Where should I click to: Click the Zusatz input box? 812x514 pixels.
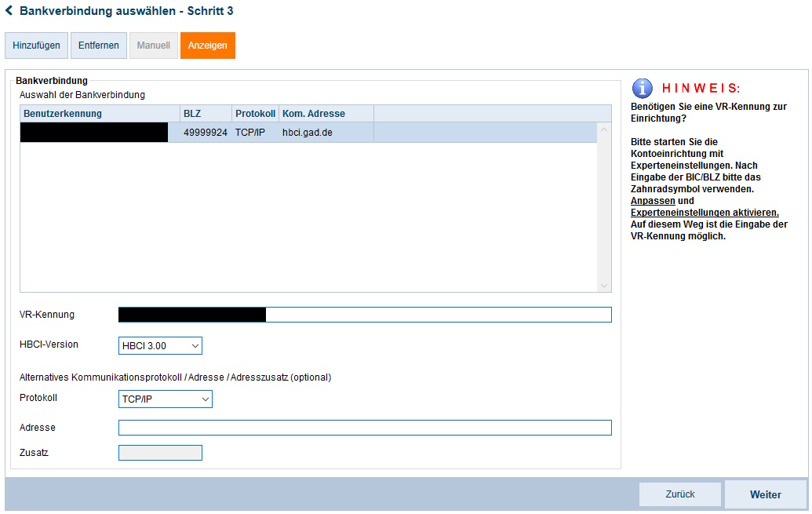(x=160, y=453)
